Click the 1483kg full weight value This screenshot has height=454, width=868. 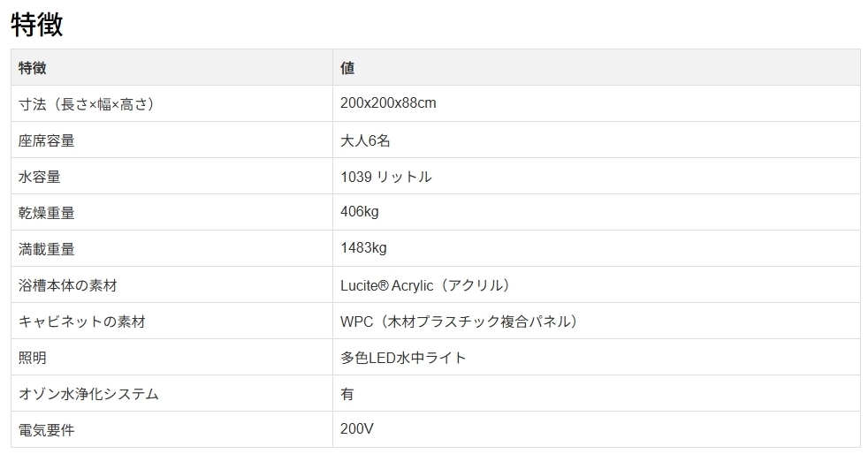click(363, 248)
